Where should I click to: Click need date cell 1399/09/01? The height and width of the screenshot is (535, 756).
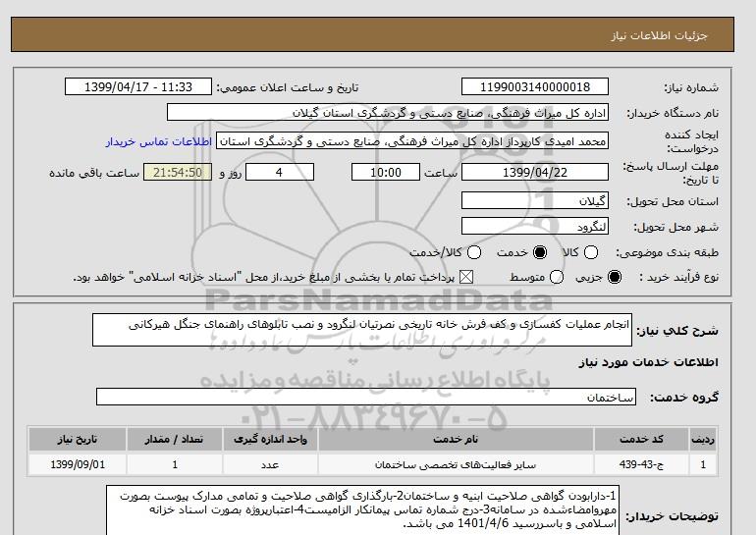pos(78,464)
